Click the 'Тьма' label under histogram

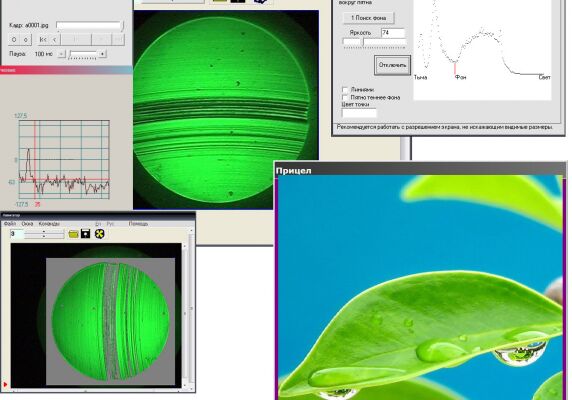point(421,77)
